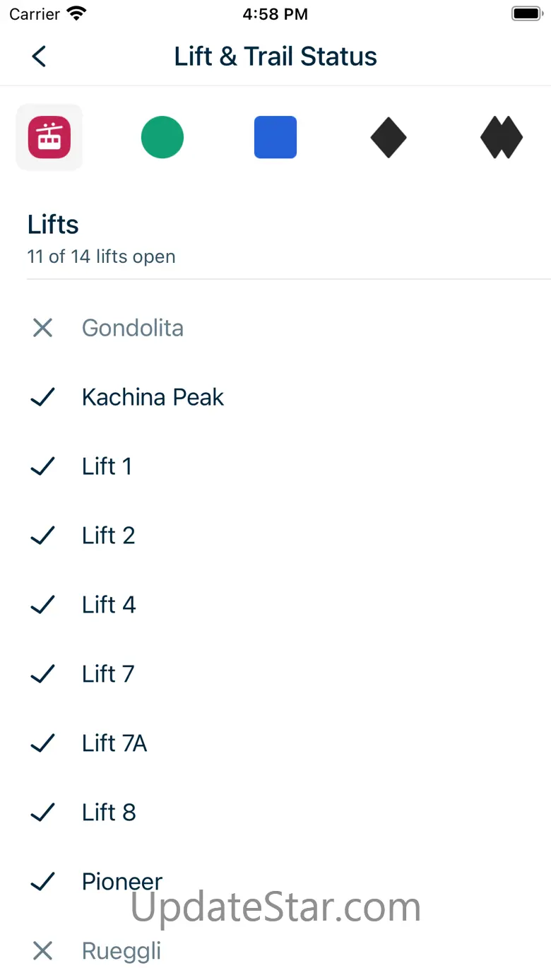Click the X closed icon beside Gondolita
The width and height of the screenshot is (551, 980).
tap(43, 328)
